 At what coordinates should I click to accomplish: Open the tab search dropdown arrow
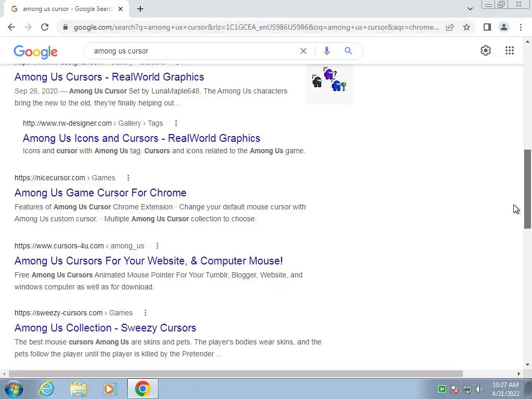(470, 9)
